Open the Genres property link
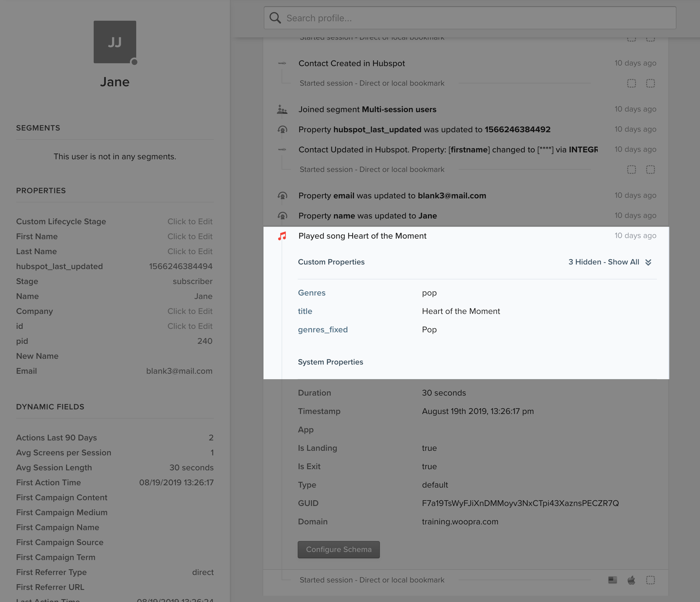Screen dimensions: 700x602 311,293
